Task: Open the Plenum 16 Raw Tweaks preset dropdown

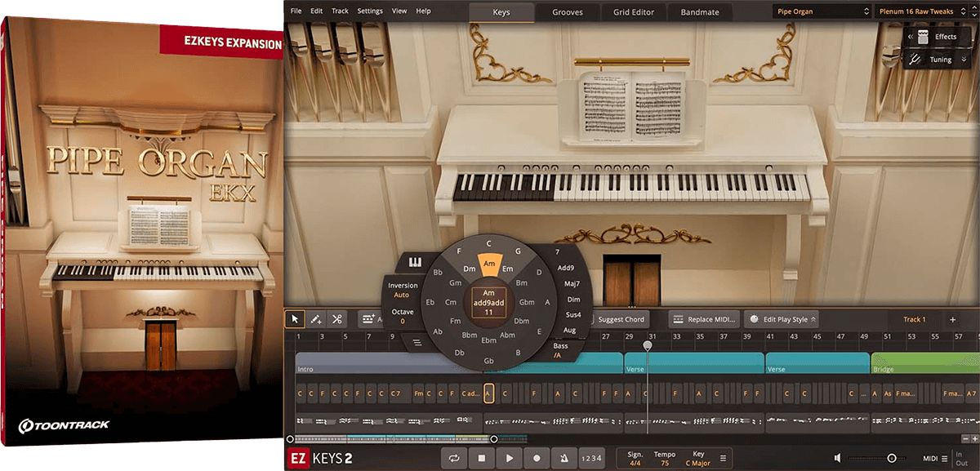Action: click(x=919, y=11)
